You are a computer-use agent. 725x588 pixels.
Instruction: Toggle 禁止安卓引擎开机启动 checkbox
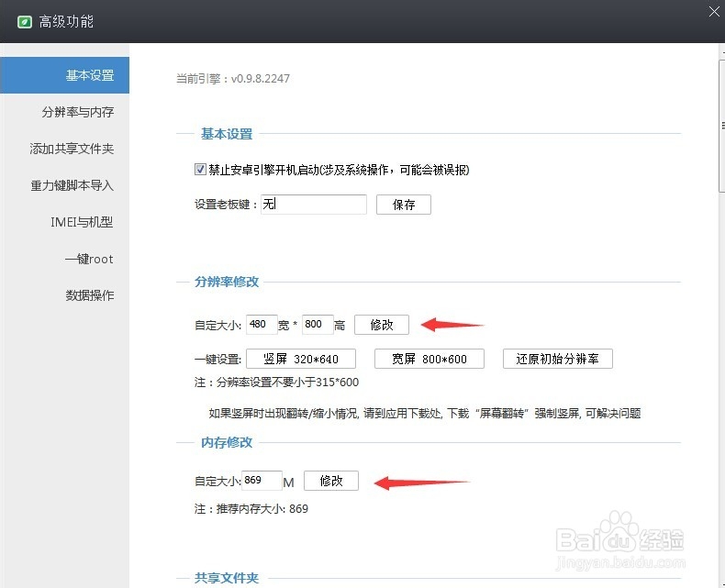point(200,169)
